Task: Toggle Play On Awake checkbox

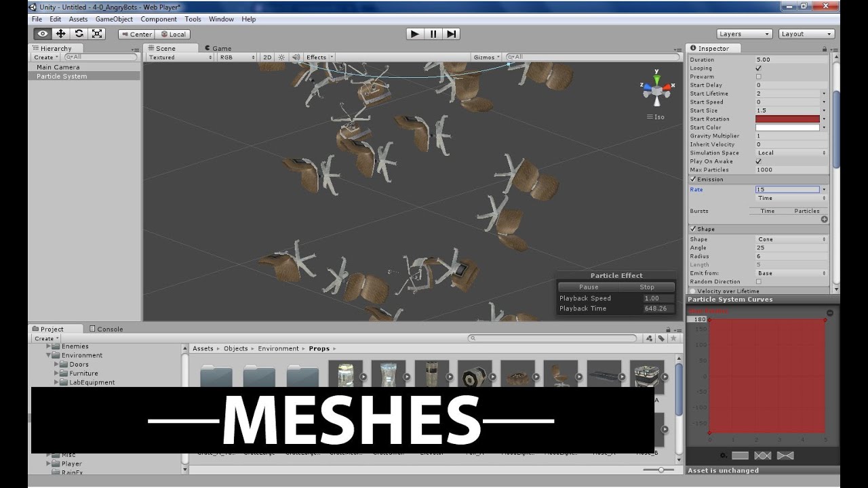Action: tap(758, 161)
